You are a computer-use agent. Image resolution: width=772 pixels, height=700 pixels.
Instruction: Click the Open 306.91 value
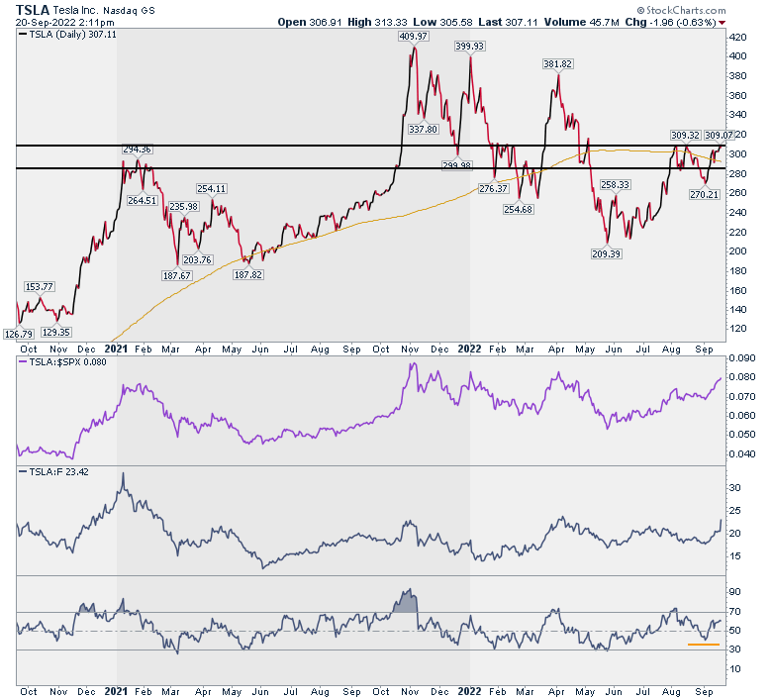pyautogui.click(x=310, y=22)
